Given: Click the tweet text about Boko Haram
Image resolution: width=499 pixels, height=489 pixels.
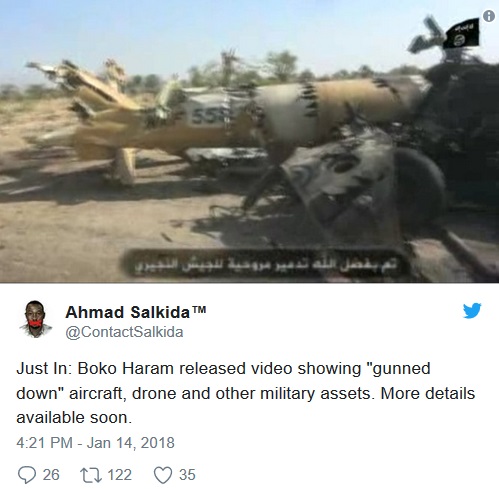Looking at the screenshot, I should coord(245,393).
